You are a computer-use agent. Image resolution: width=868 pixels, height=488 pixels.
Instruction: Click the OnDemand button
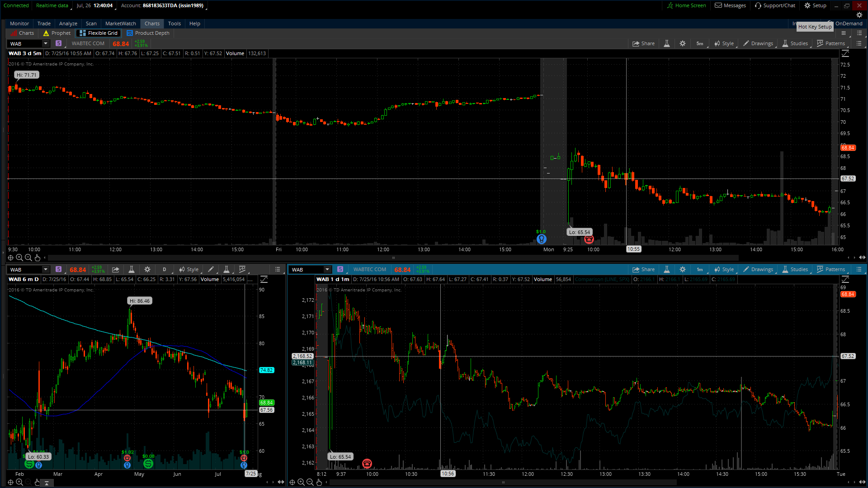[x=849, y=23]
